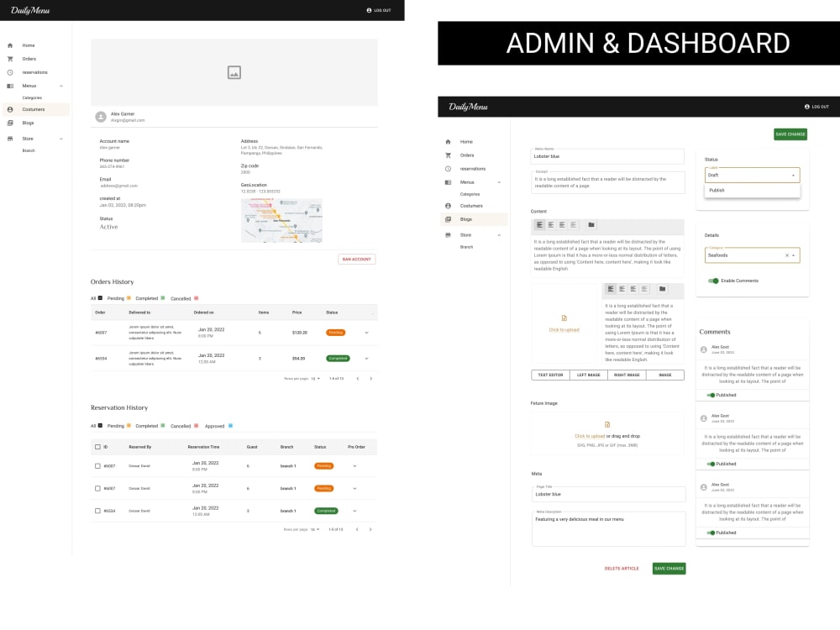Image resolution: width=840 pixels, height=630 pixels.
Task: Click folder icon in image-block text toolbar
Action: click(x=662, y=289)
